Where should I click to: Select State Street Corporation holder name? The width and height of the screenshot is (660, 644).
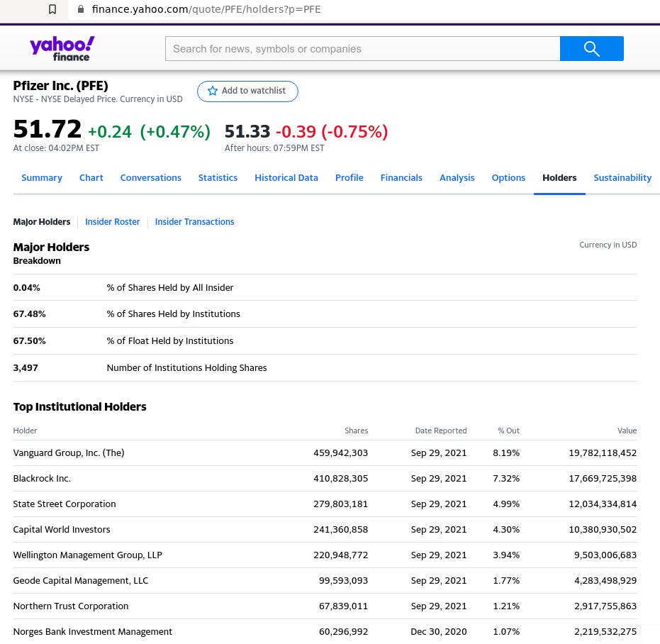pyautogui.click(x=65, y=504)
